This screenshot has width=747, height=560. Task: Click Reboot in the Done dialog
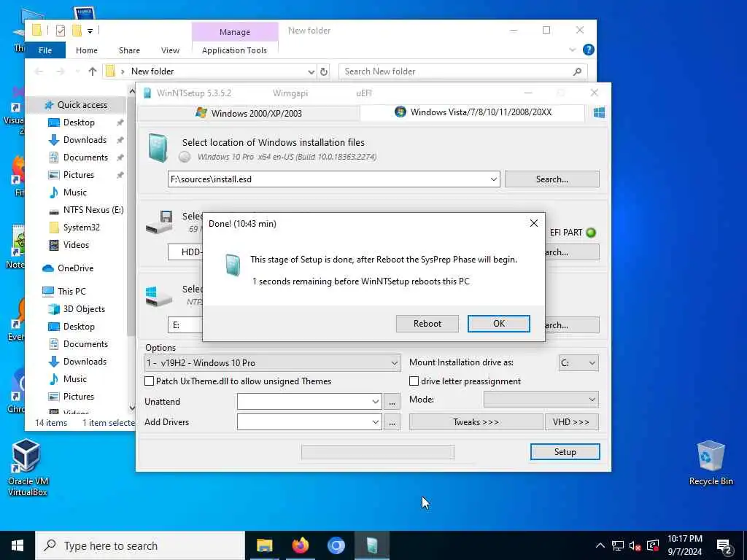pyautogui.click(x=427, y=324)
